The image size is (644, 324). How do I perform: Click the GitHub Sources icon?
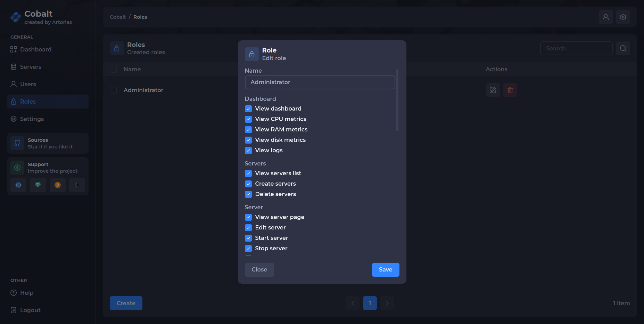tap(17, 143)
